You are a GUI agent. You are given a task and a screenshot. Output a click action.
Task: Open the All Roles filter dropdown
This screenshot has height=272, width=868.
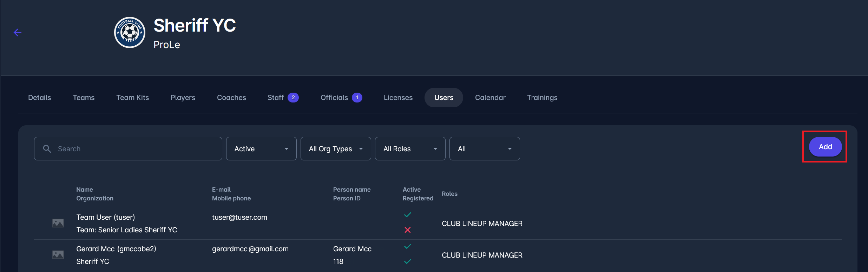coord(410,149)
